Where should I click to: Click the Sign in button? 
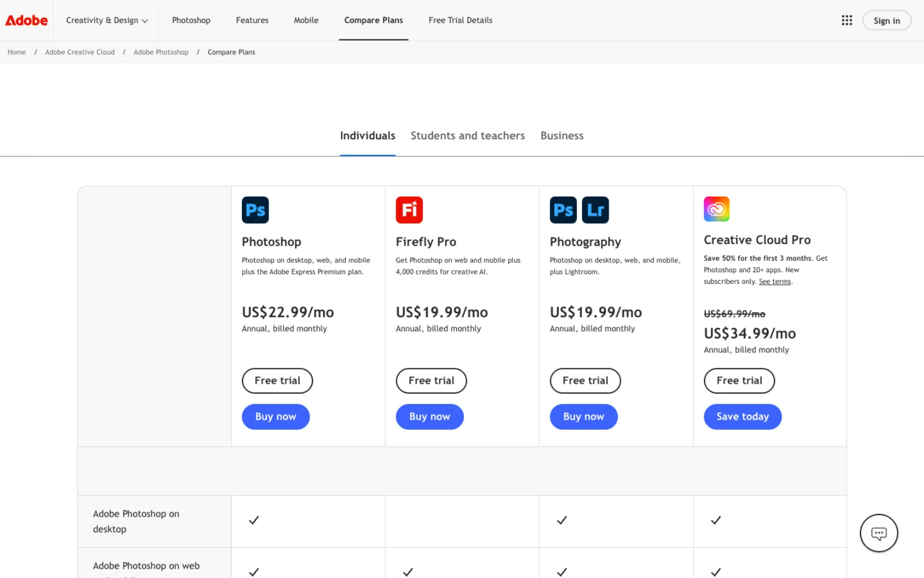coord(886,20)
